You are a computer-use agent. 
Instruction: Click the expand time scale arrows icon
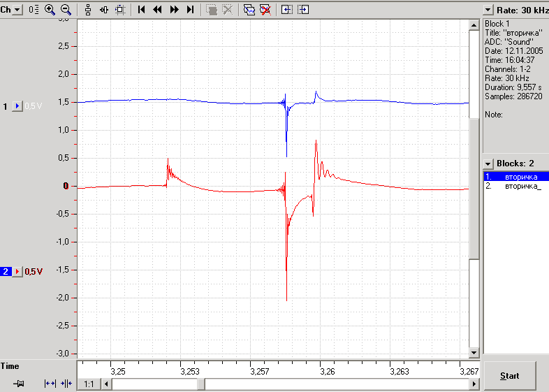(50, 384)
